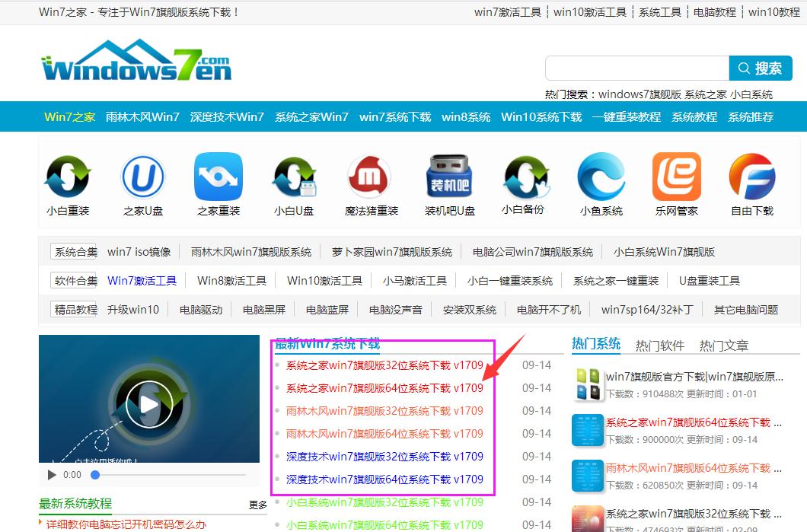Switch to the 热门文章 tab
Image resolution: width=807 pixels, height=532 pixels.
[724, 344]
